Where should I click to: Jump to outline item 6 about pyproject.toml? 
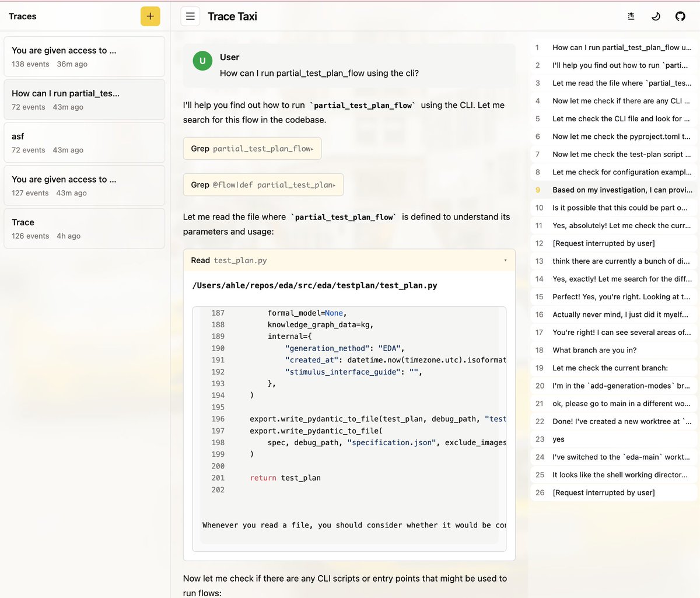pyautogui.click(x=614, y=137)
